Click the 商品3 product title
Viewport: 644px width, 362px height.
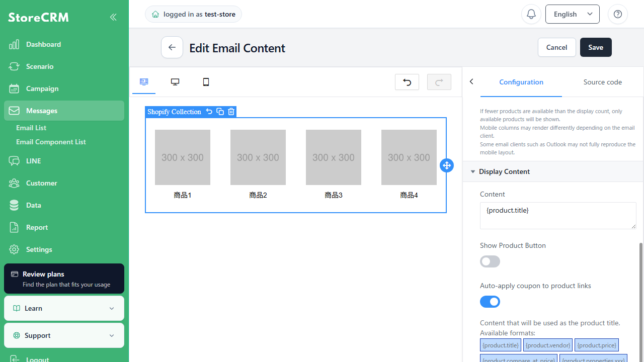(x=334, y=195)
